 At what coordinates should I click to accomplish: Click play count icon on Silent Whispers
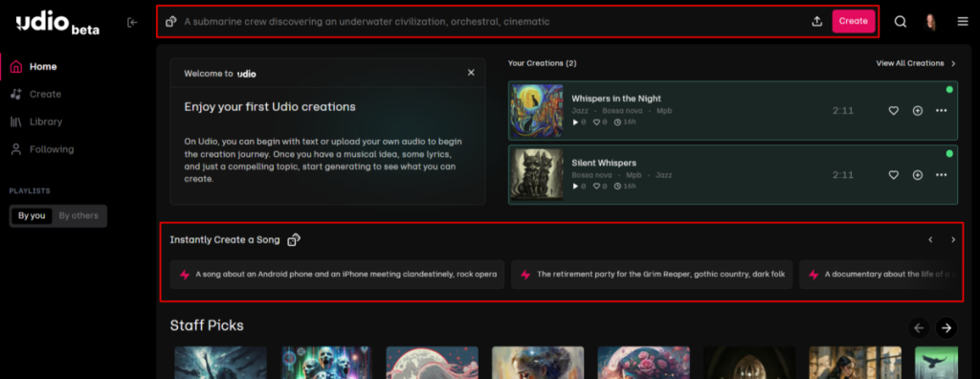tap(575, 187)
